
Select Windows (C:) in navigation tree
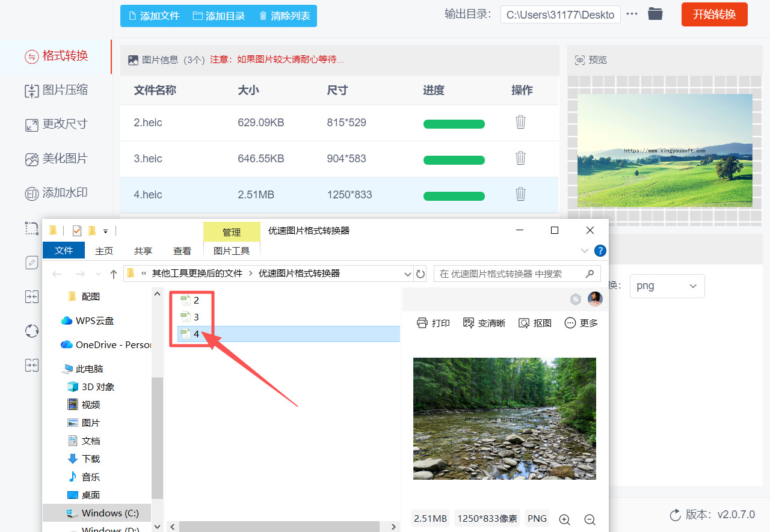[103, 513]
